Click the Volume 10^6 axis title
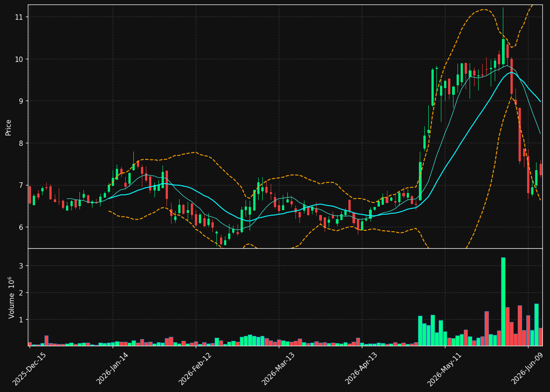550x392 pixels. [11, 297]
